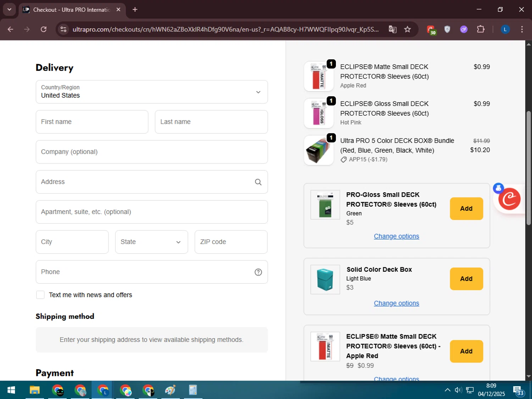Click the address search magnifier icon

coord(258,182)
